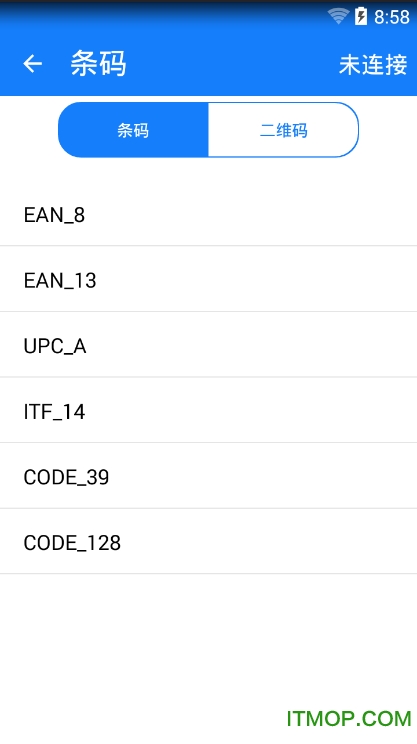The height and width of the screenshot is (744, 417).
Task: Choose EAN_13 from the list
Action: coord(208,279)
